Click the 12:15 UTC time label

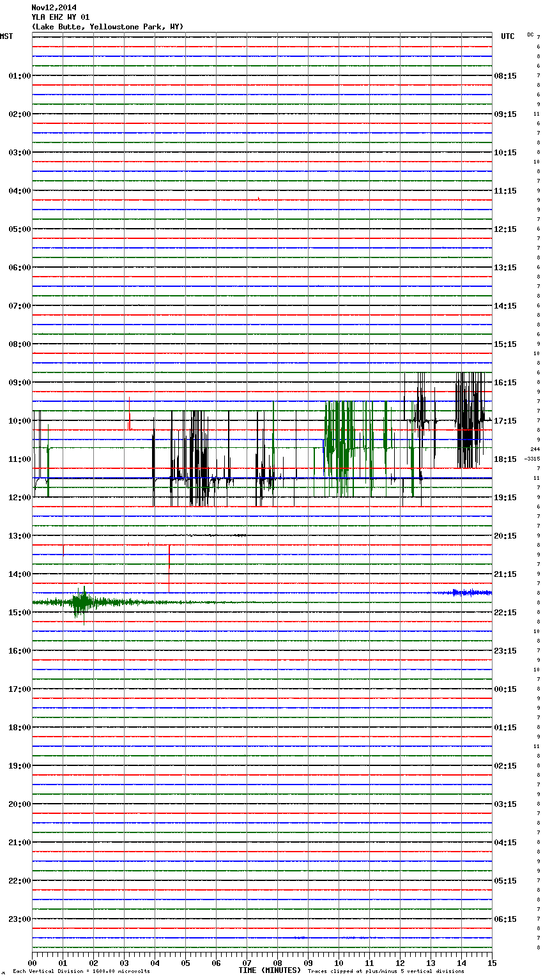click(505, 229)
